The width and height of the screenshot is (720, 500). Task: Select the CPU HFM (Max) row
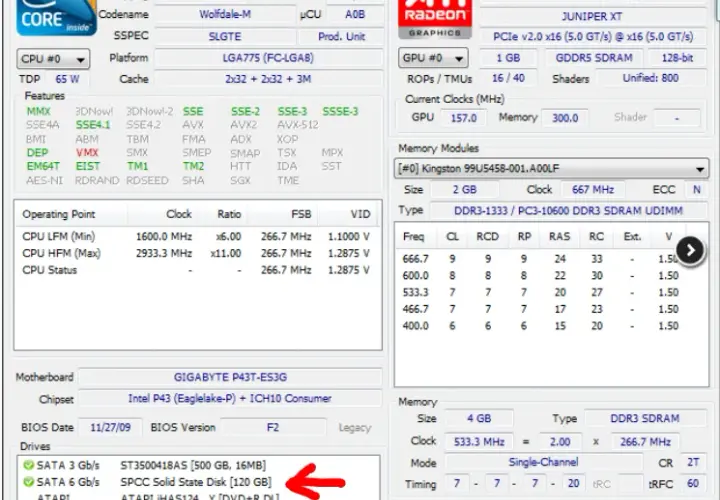(197, 253)
